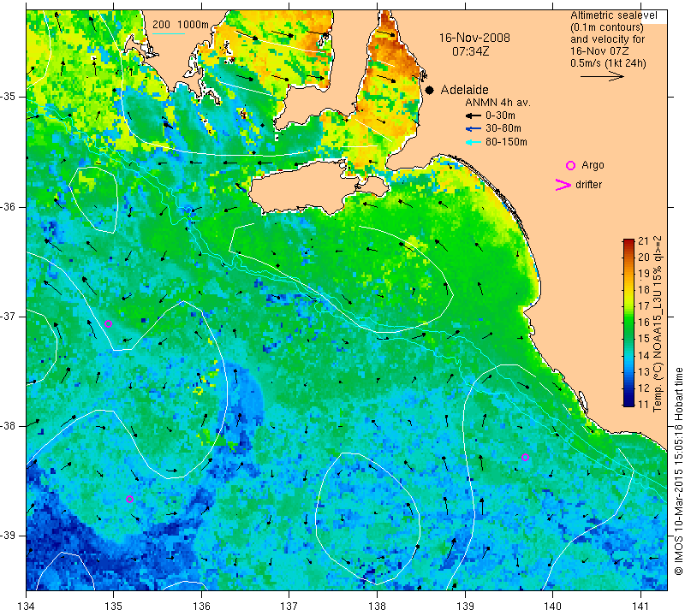Click the longitude axis label 136

tap(201, 606)
